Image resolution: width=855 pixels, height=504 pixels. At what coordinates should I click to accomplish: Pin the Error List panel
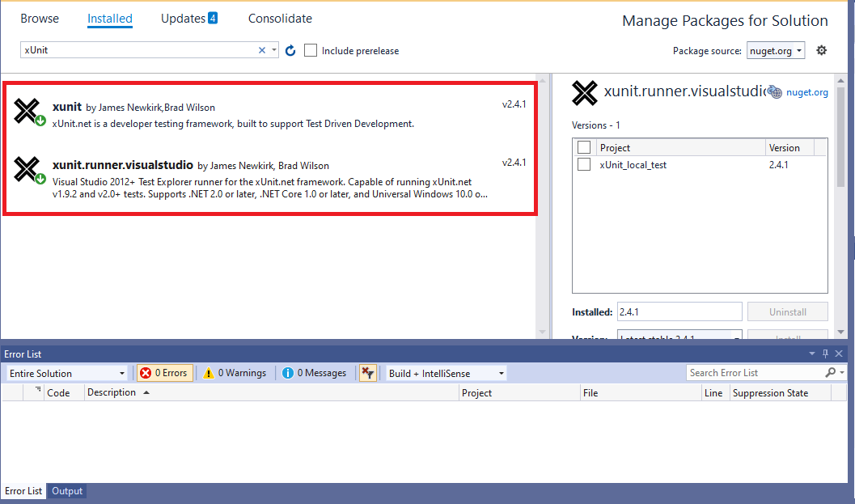pyautogui.click(x=824, y=353)
